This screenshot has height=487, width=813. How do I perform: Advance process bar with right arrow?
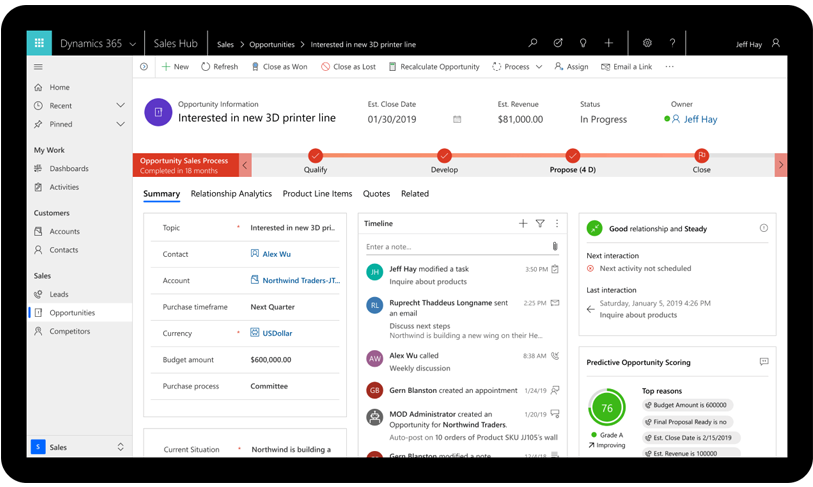click(x=781, y=165)
